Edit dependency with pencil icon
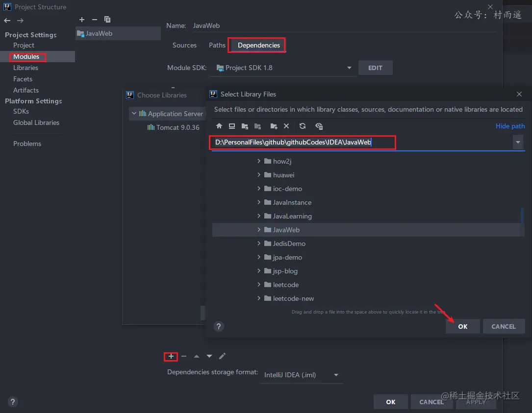Image resolution: width=532 pixels, height=413 pixels. (x=222, y=356)
